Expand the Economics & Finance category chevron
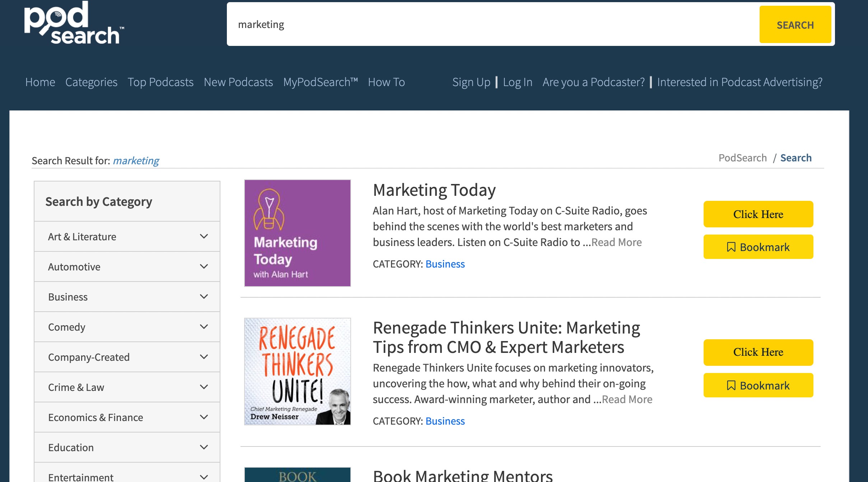The width and height of the screenshot is (868, 482). click(x=204, y=417)
